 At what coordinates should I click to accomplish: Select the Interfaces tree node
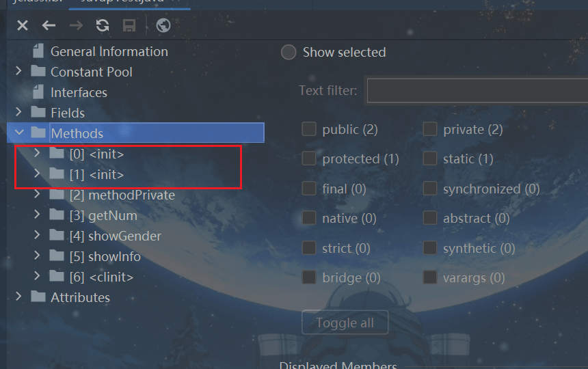pyautogui.click(x=79, y=92)
